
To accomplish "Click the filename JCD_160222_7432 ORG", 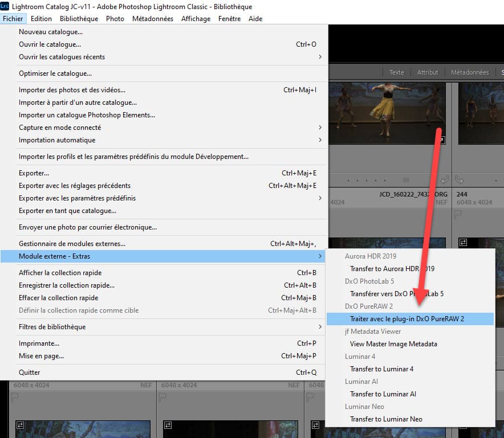I will (413, 194).
